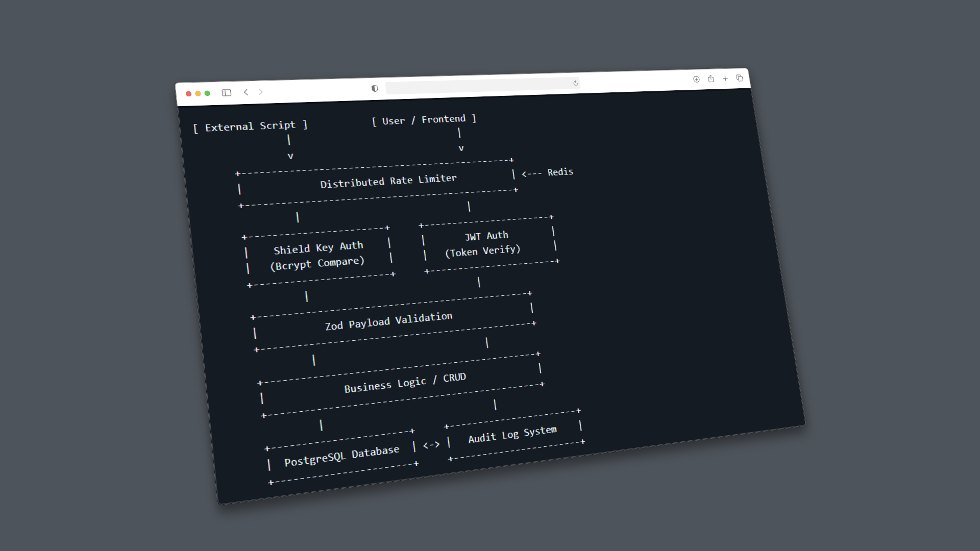Viewport: 980px width, 551px height.
Task: Select the Shield Key Auth box
Action: click(x=318, y=255)
